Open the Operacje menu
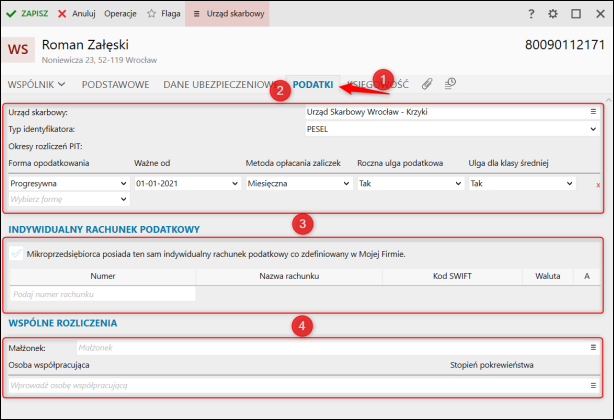The image size is (614, 420). tap(121, 14)
